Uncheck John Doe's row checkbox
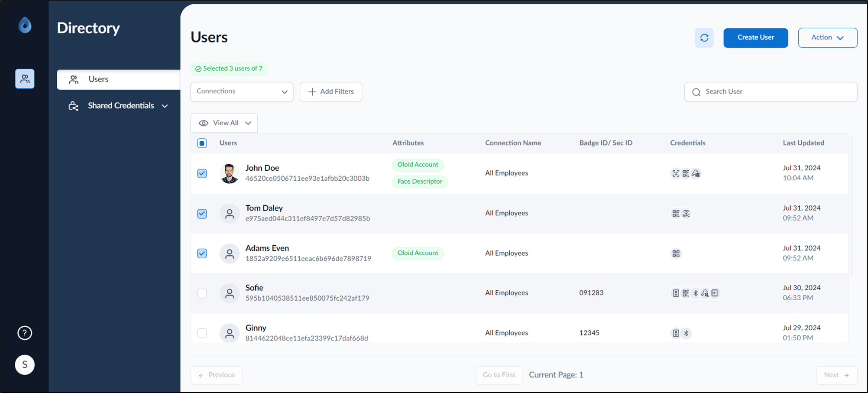 [x=202, y=173]
